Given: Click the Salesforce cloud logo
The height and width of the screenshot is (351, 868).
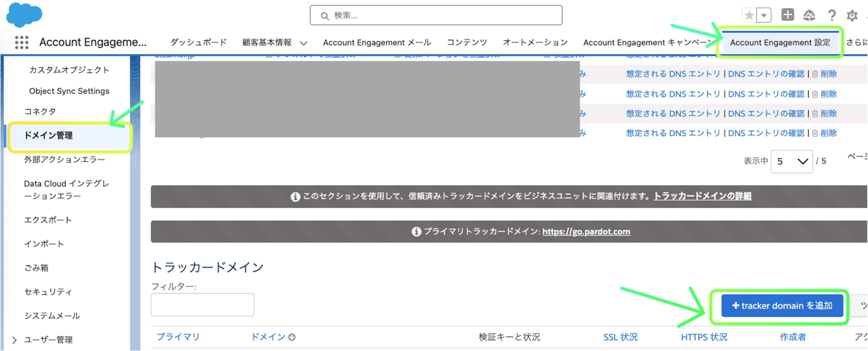Looking at the screenshot, I should [x=24, y=15].
